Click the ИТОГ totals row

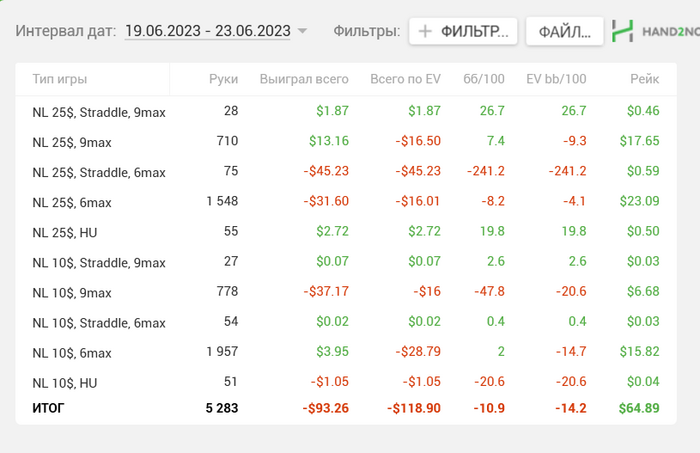[48, 408]
